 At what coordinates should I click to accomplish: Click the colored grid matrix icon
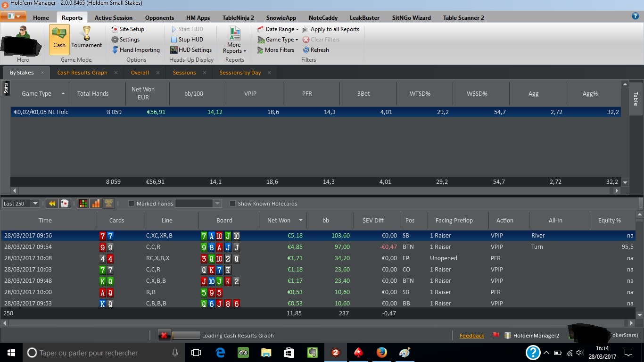(83, 204)
